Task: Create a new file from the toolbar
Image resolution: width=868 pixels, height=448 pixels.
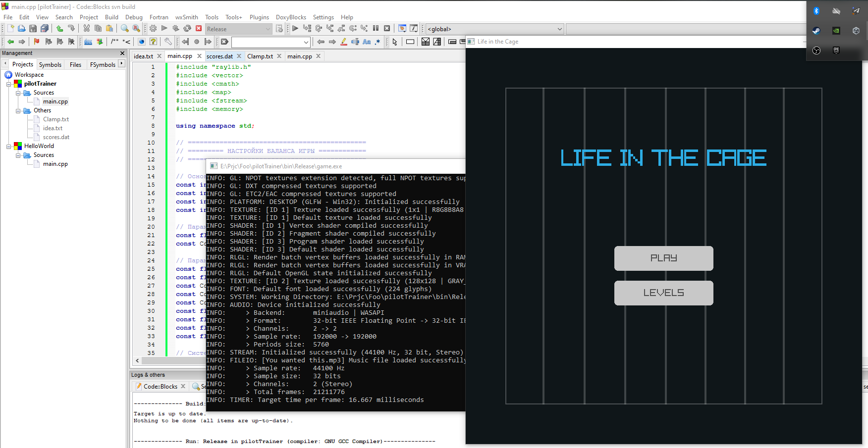Action: pyautogui.click(x=10, y=29)
